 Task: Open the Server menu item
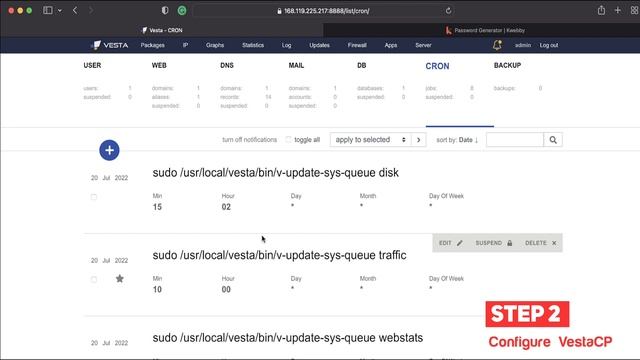point(423,45)
